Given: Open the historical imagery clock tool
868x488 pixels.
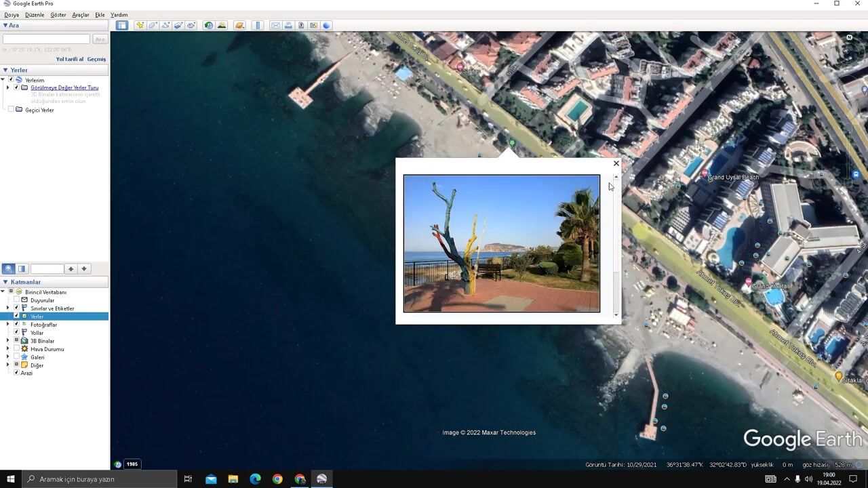Looking at the screenshot, I should tap(209, 25).
